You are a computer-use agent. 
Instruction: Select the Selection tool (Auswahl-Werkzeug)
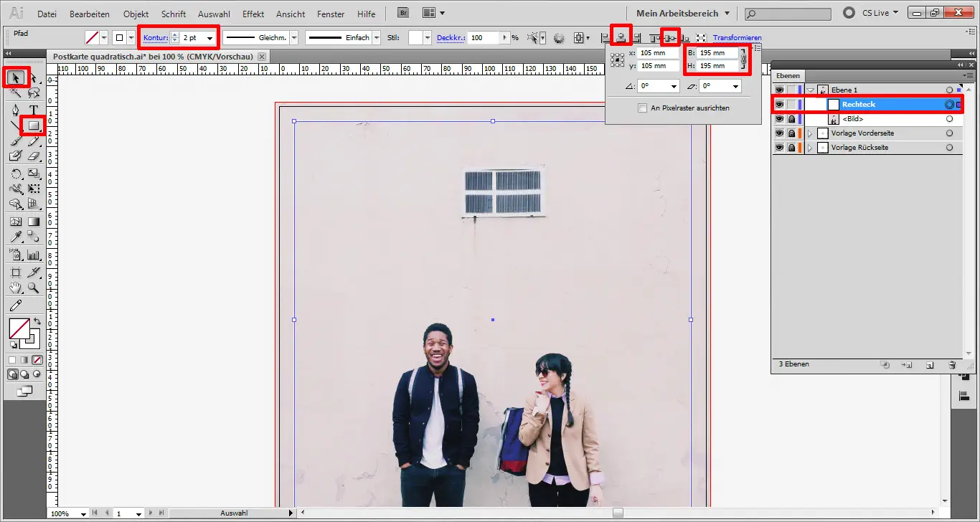[16, 77]
